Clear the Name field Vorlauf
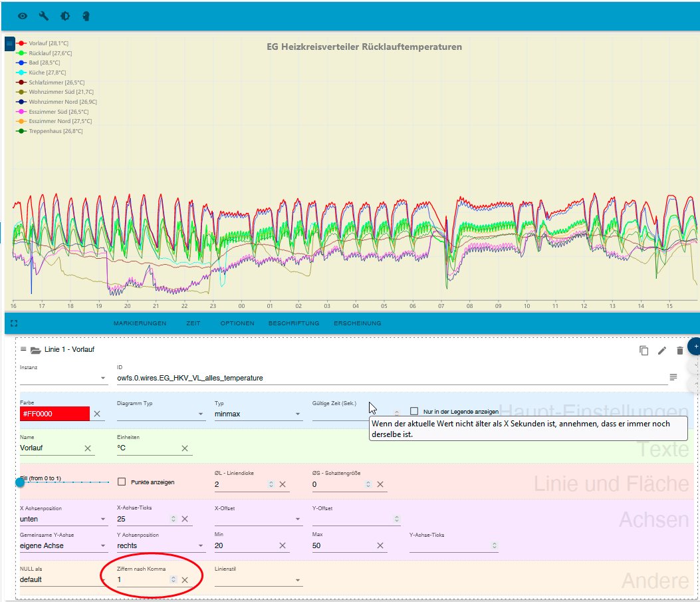Image resolution: width=700 pixels, height=602 pixels. pyautogui.click(x=88, y=448)
